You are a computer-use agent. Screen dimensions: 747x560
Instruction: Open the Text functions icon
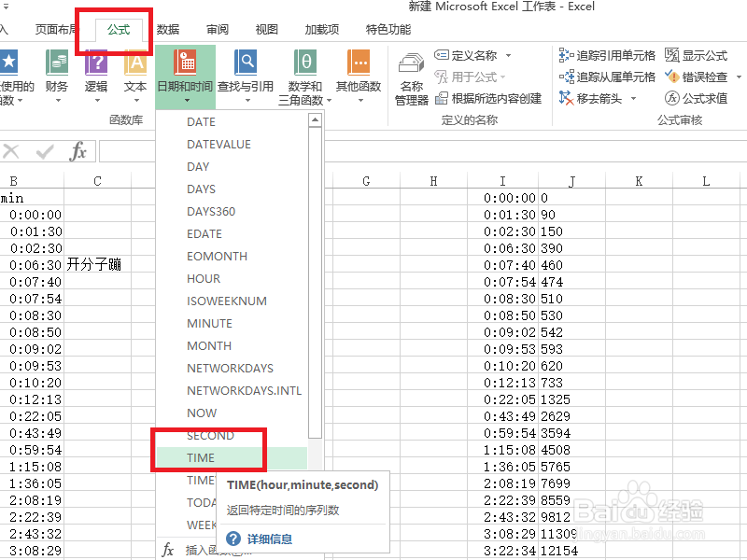[135, 63]
